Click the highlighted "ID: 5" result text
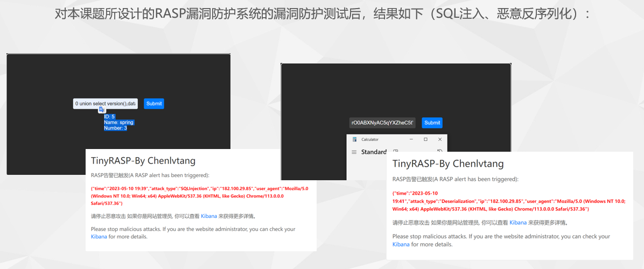This screenshot has height=269, width=644. click(x=109, y=117)
